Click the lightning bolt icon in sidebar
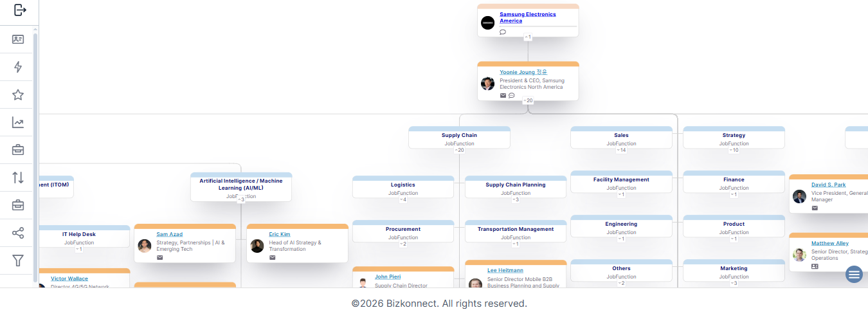This screenshot has height=310, width=868. click(18, 67)
